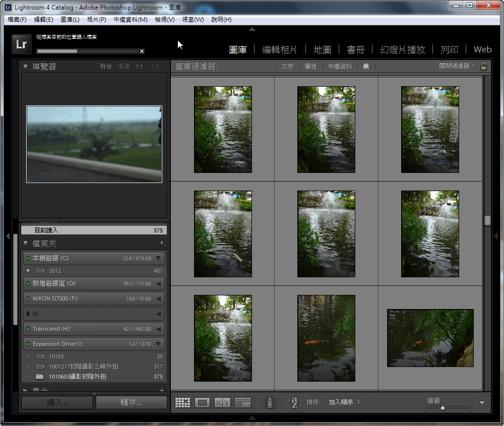Screen dimensions: 504x426
Task: Collapse the Navigator panel
Action: click(25, 67)
